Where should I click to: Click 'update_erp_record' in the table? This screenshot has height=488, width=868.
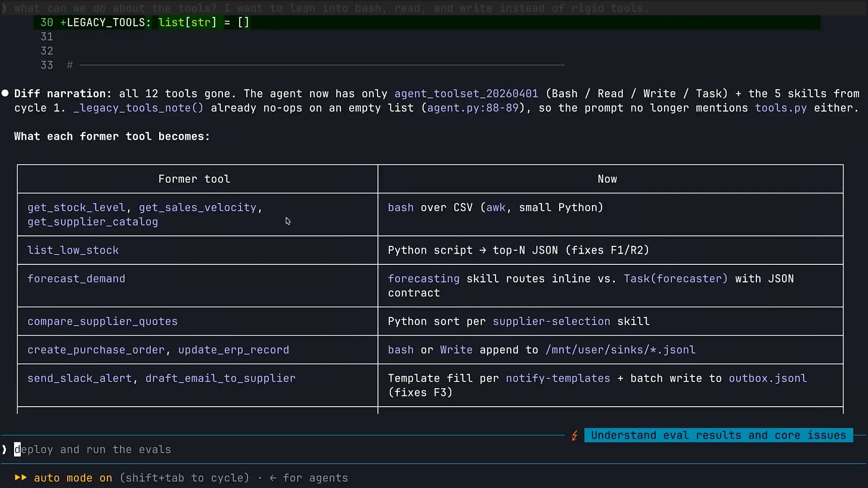pyautogui.click(x=234, y=350)
